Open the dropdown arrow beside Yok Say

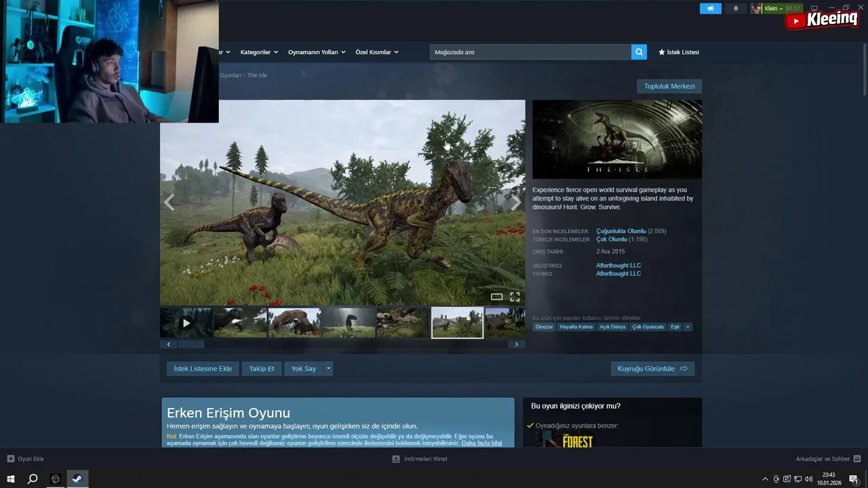coord(328,369)
